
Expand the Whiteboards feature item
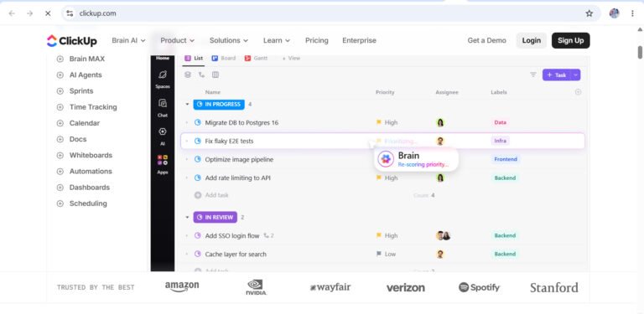(60, 156)
